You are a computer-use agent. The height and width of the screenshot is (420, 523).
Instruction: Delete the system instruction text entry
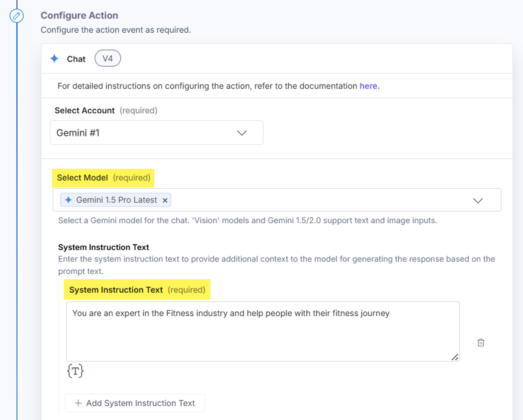tap(481, 343)
